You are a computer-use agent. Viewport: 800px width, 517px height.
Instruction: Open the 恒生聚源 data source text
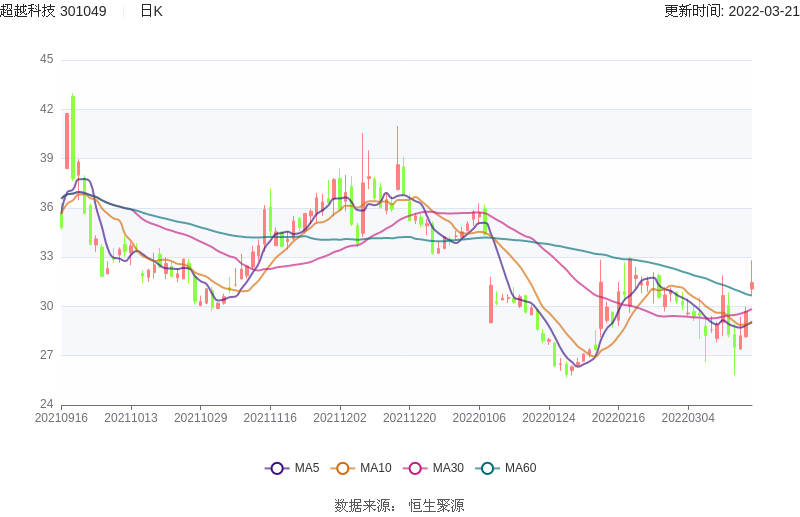point(436,506)
